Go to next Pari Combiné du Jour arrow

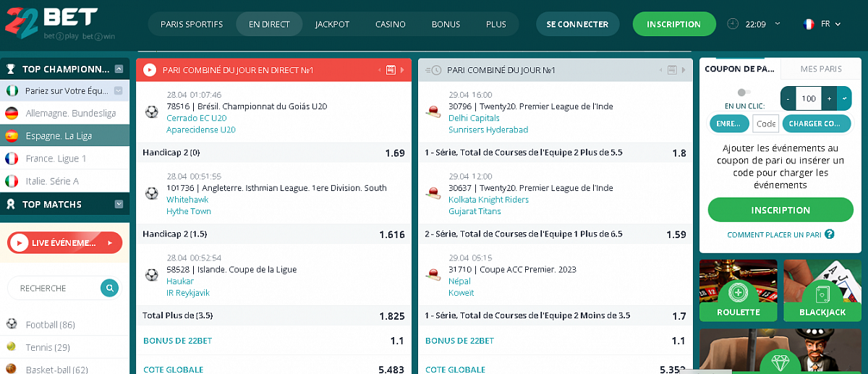click(x=684, y=70)
